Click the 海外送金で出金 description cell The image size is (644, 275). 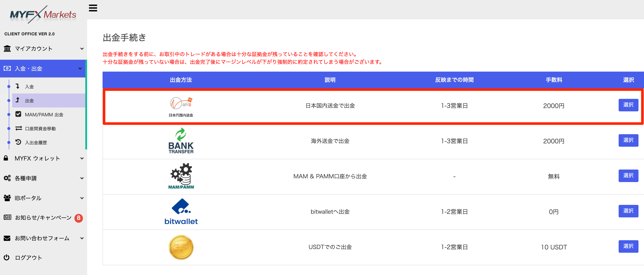point(330,141)
